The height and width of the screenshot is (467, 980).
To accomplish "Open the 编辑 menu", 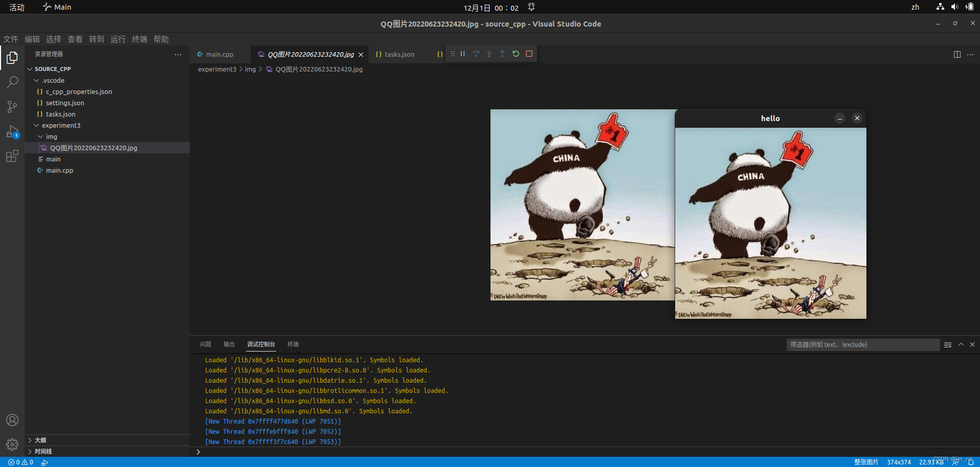I will [x=32, y=39].
